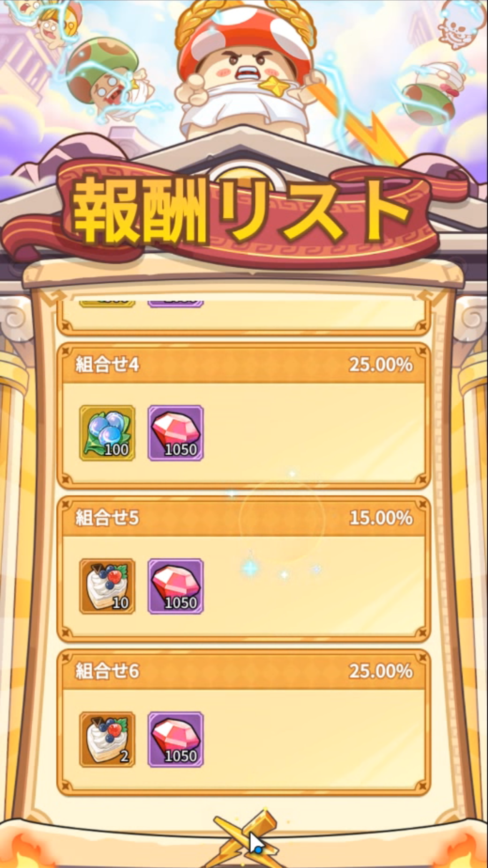Click the 25.00% rate of 組合せ6
Image resolution: width=488 pixels, height=868 pixels.
tap(381, 671)
